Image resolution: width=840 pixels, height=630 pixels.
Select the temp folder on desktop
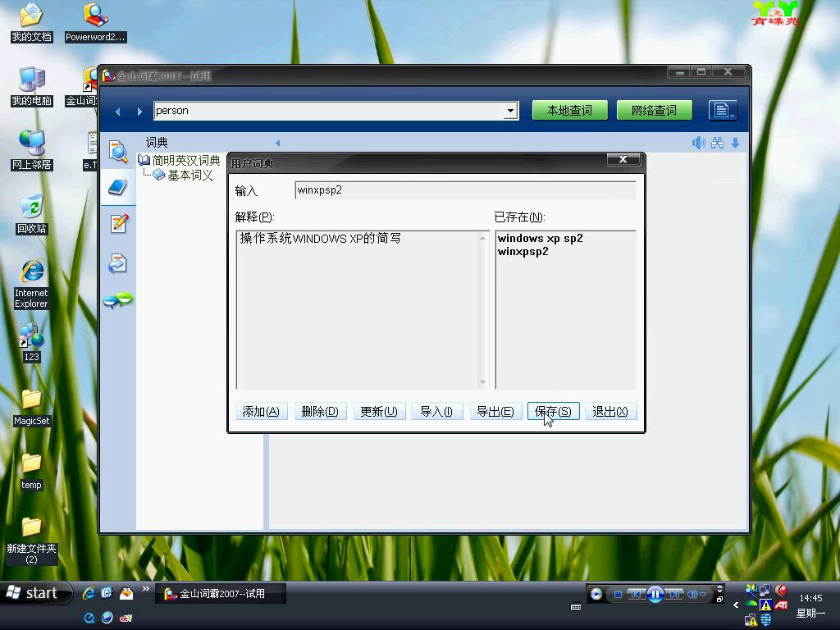click(32, 472)
